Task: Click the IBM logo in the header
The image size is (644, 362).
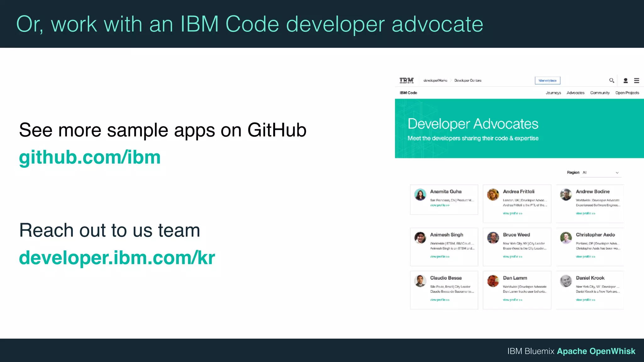Action: point(406,80)
